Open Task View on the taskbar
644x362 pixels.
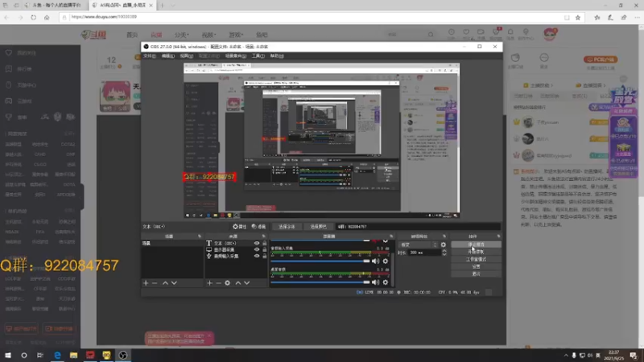click(x=39, y=355)
